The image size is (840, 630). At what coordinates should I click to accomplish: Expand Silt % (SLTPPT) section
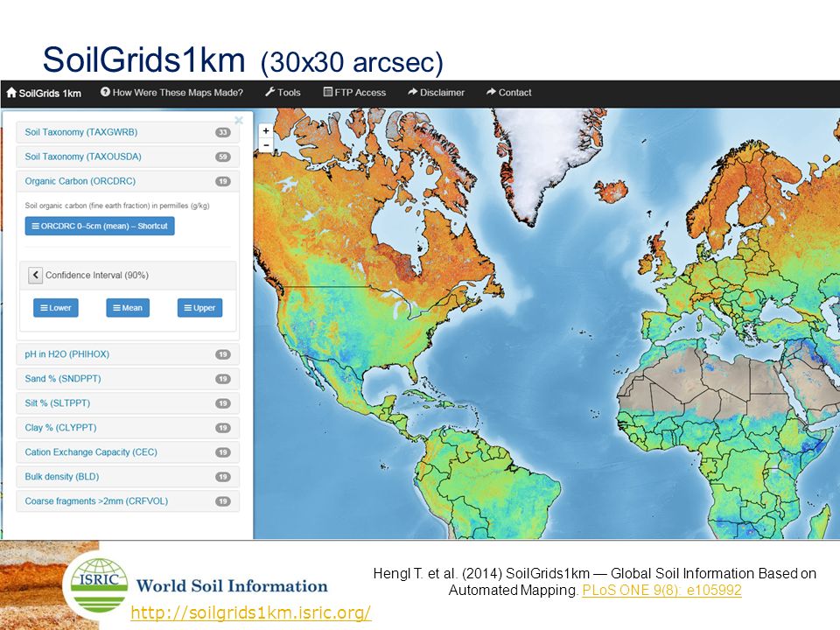tap(128, 403)
